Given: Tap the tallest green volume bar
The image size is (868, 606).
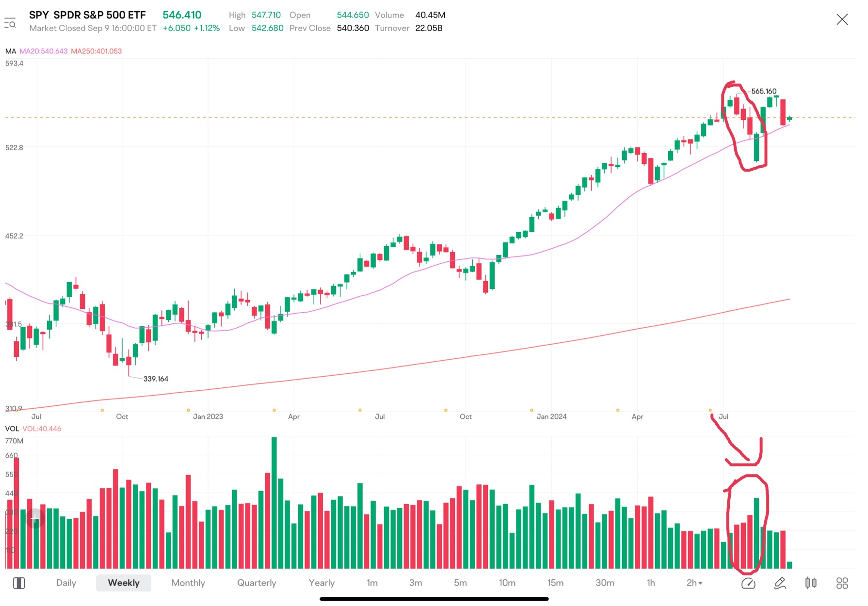Looking at the screenshot, I should pyautogui.click(x=274, y=503).
